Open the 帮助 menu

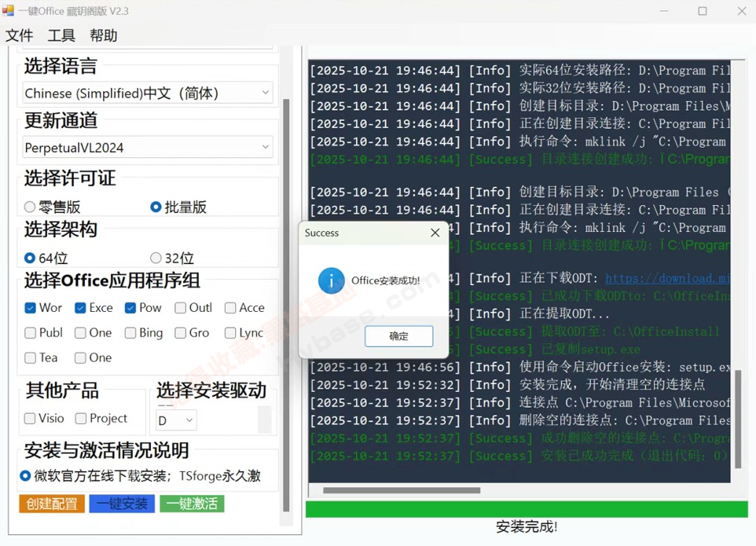102,35
